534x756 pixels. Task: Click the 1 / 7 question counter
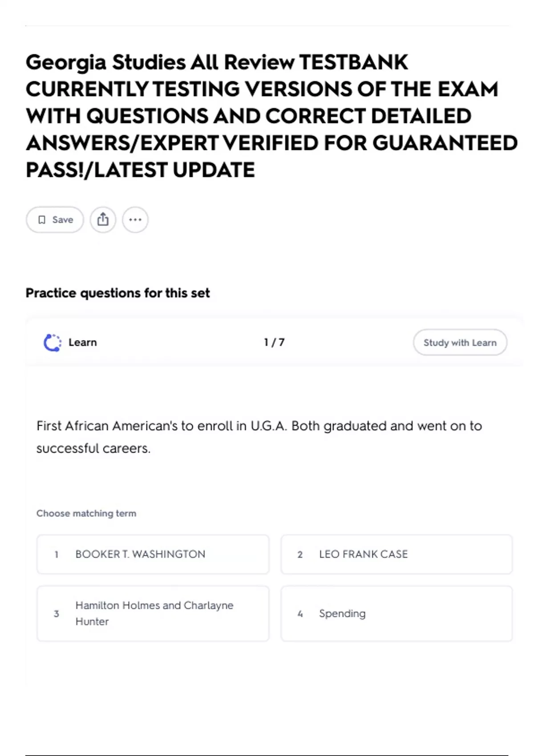coord(274,342)
